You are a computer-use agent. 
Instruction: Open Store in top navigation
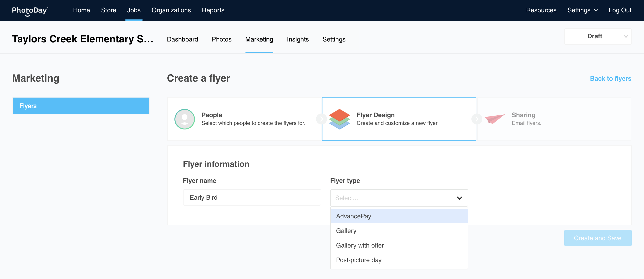coord(108,10)
